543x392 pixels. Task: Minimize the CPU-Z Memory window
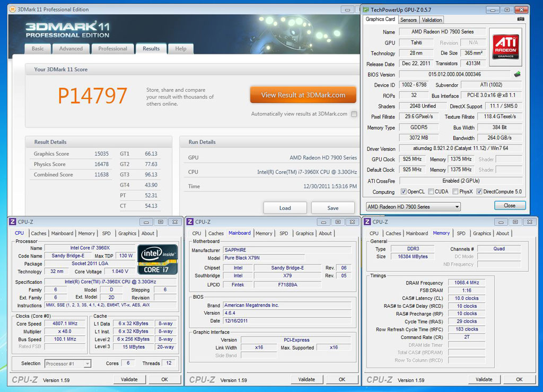click(501, 222)
